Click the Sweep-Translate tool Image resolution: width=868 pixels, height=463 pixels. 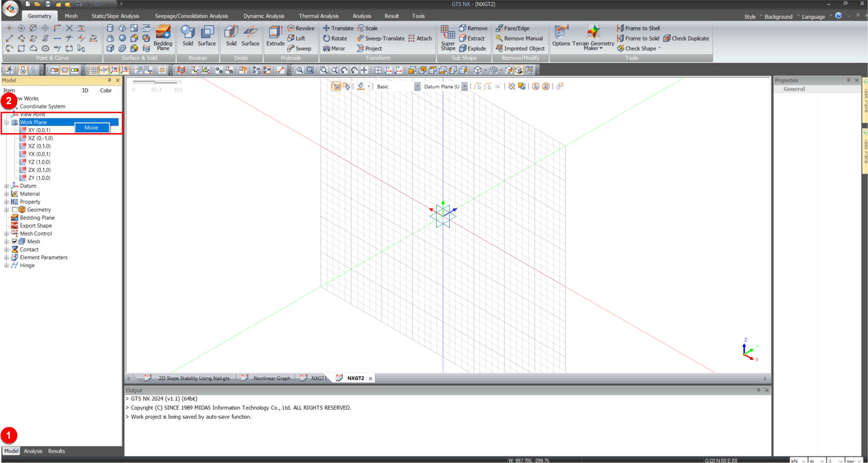381,38
